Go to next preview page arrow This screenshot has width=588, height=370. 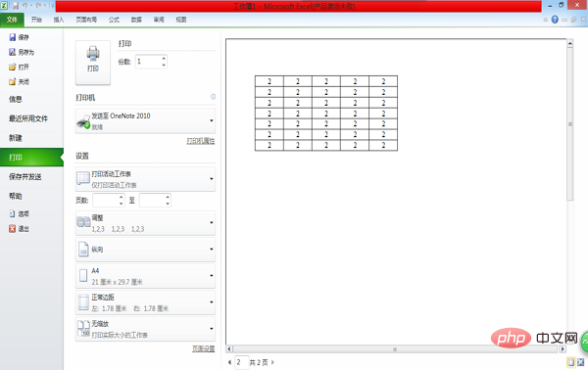pos(272,362)
